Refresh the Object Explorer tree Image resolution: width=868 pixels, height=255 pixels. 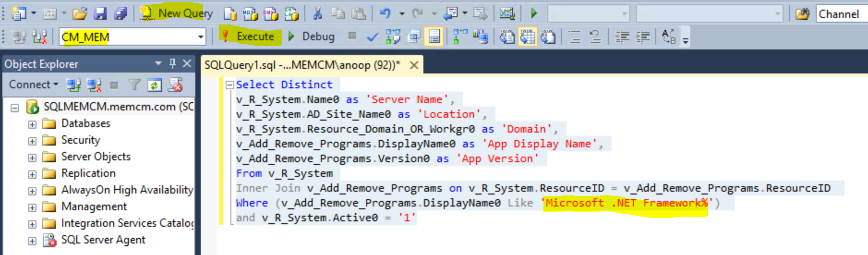(155, 85)
